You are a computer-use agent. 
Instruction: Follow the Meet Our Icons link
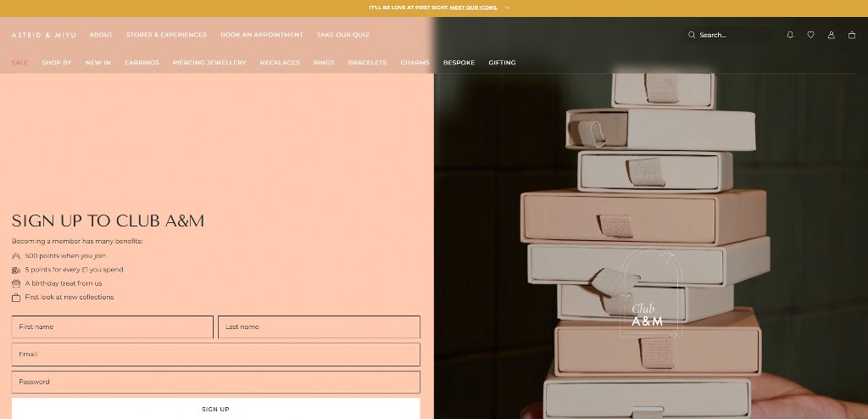point(473,8)
